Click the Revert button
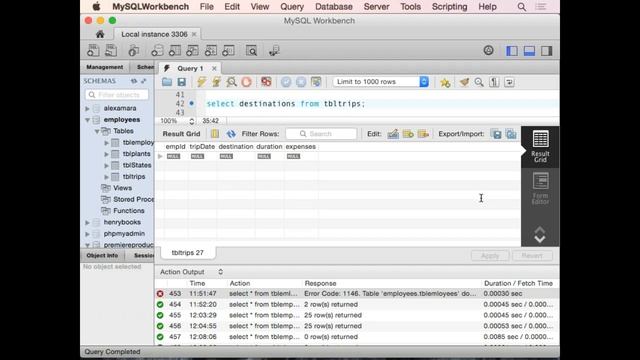The image size is (640, 360). [x=532, y=256]
